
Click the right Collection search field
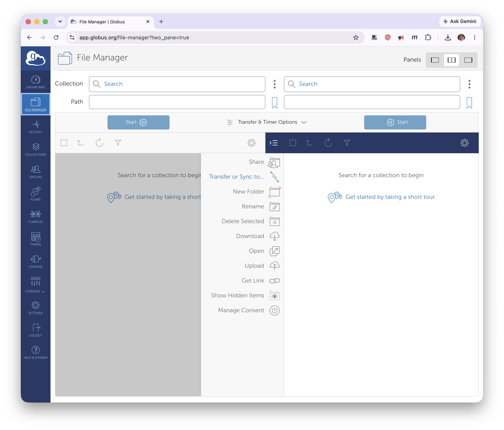372,84
